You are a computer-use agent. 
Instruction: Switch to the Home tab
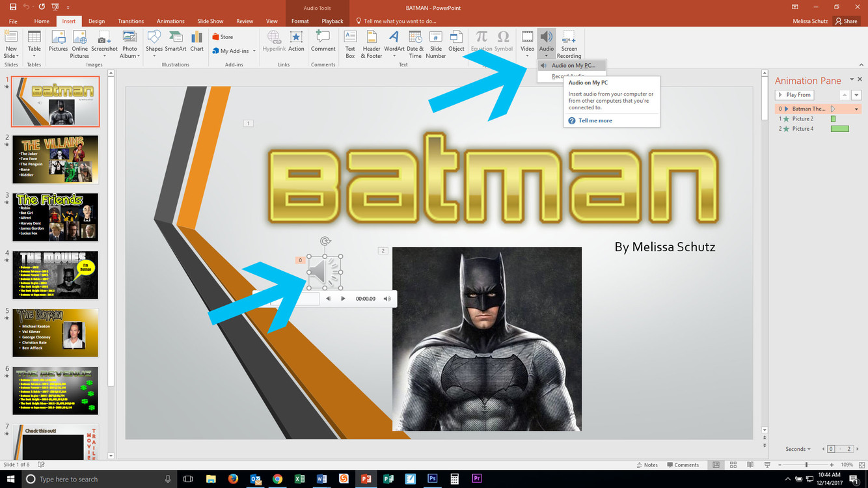[x=42, y=21]
